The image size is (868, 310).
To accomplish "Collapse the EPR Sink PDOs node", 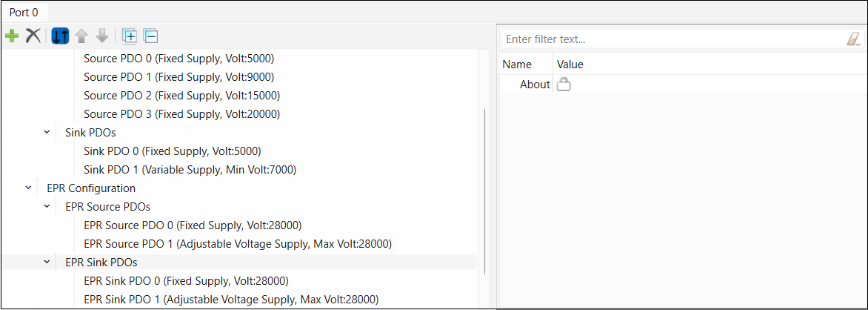I will click(47, 263).
